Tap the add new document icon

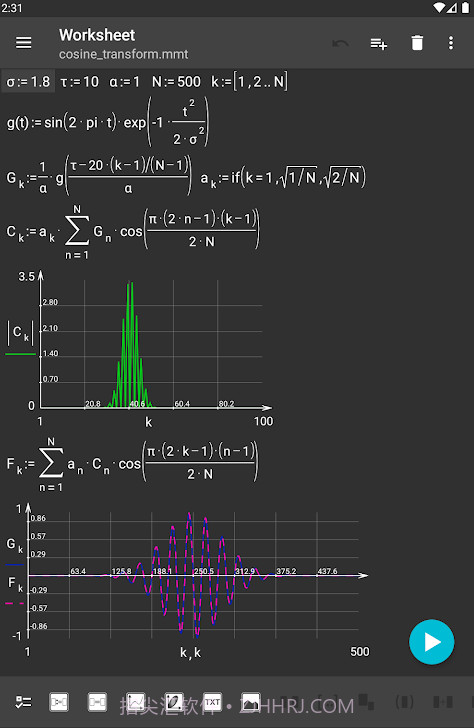click(x=379, y=44)
